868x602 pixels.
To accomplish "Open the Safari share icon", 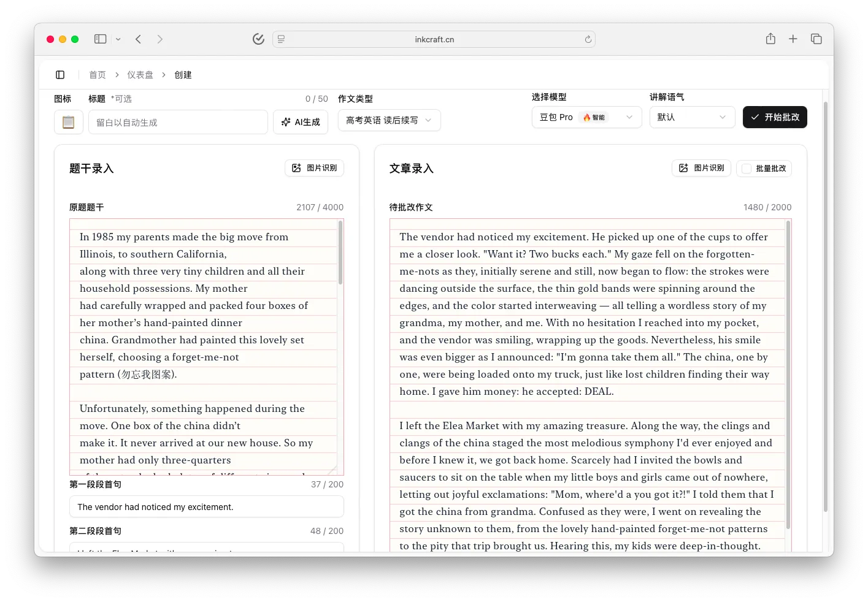I will 770,39.
